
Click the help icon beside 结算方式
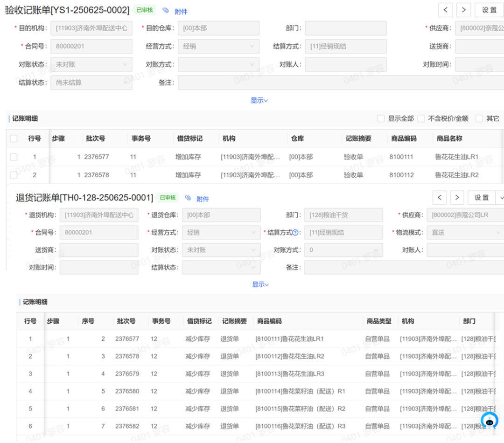coord(295,233)
